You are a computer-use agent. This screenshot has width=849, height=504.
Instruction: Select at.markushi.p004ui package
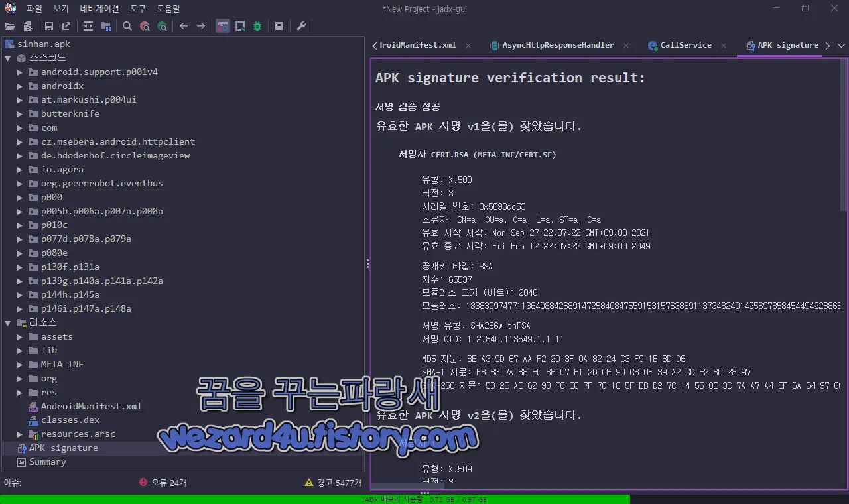click(x=88, y=99)
